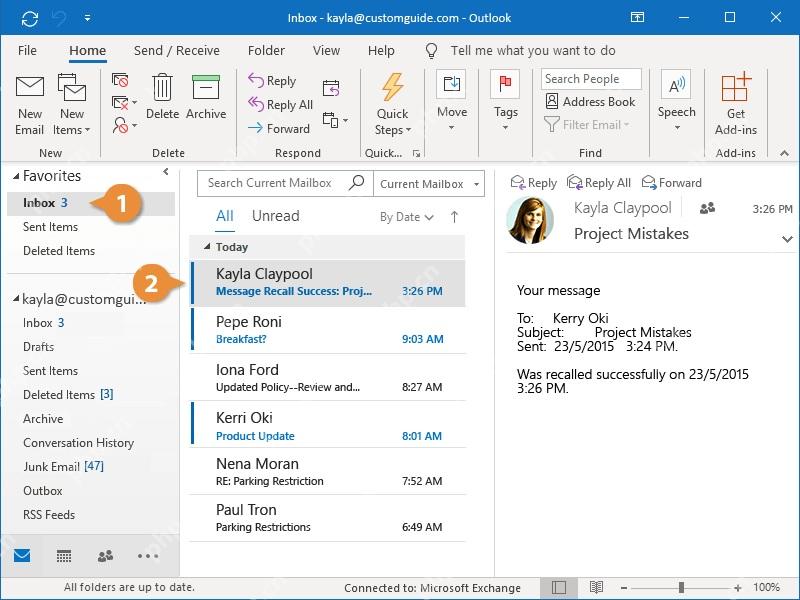The width and height of the screenshot is (800, 600).
Task: Click the Send/Receive All Folders icon in title bar
Action: point(30,18)
